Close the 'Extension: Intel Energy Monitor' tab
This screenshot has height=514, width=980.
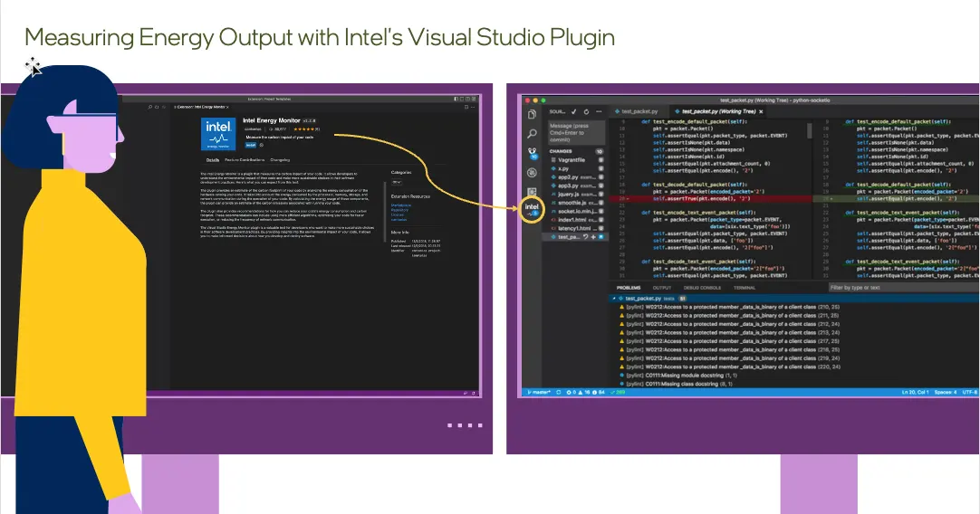tap(227, 107)
